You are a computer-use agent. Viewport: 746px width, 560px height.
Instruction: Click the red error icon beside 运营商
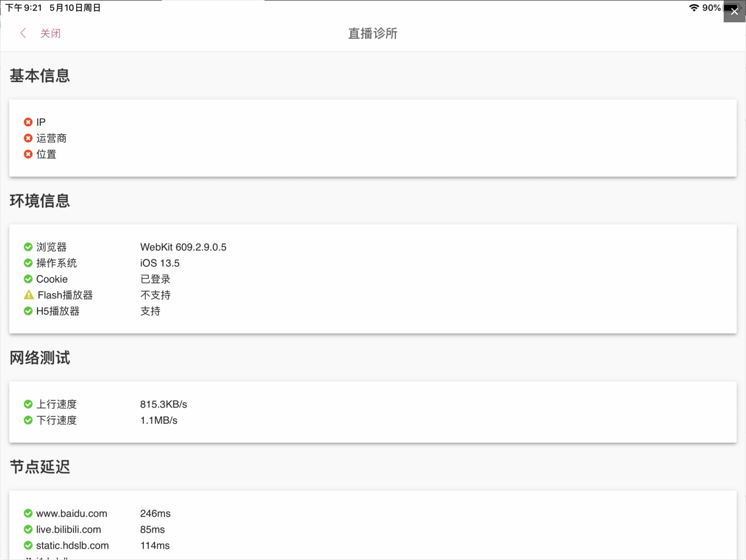tap(28, 138)
